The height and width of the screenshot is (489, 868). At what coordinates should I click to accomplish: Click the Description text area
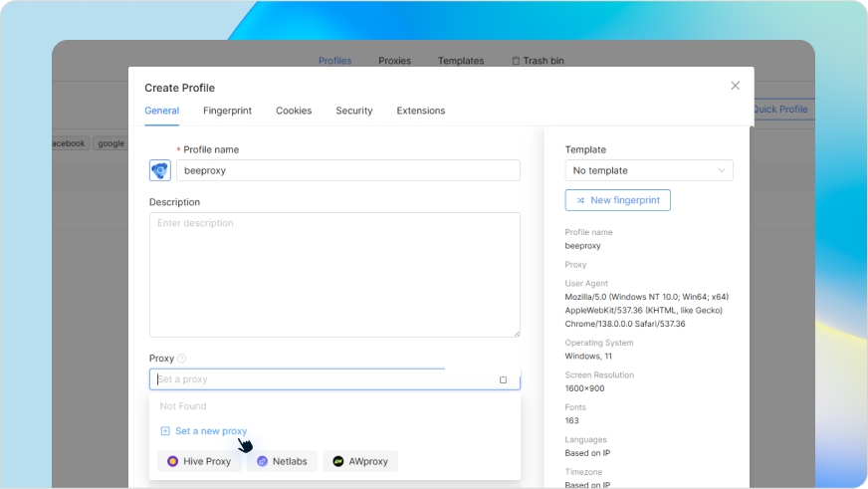(334, 275)
